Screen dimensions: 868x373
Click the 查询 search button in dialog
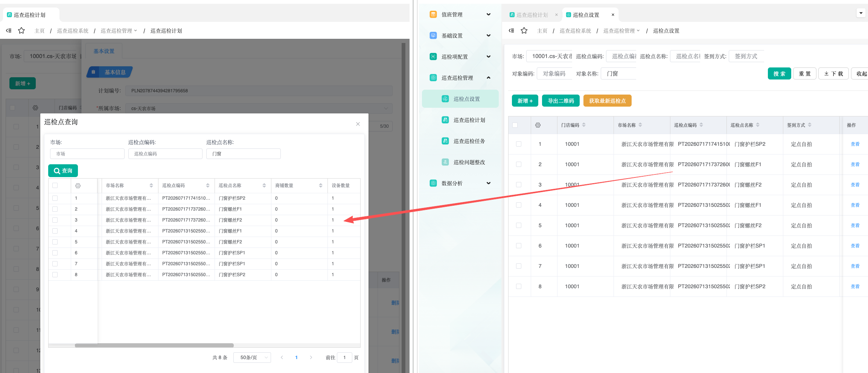(x=63, y=171)
